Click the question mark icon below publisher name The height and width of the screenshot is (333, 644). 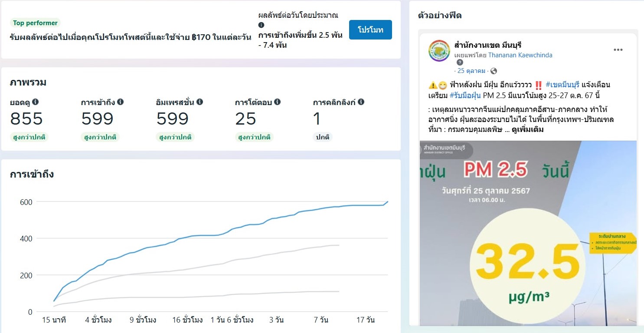[x=460, y=63]
